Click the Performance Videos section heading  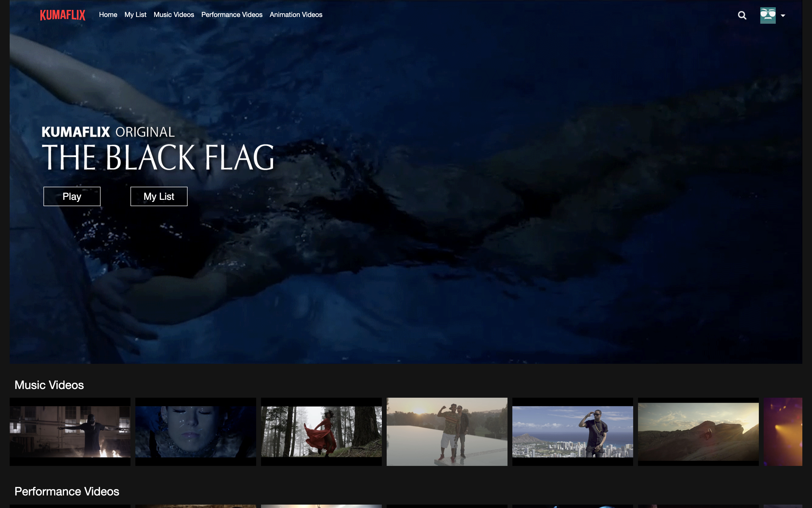tap(67, 492)
